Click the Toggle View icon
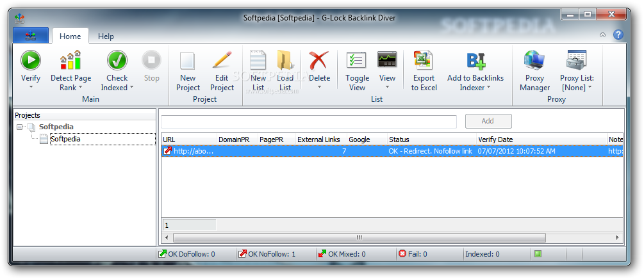 coord(356,60)
